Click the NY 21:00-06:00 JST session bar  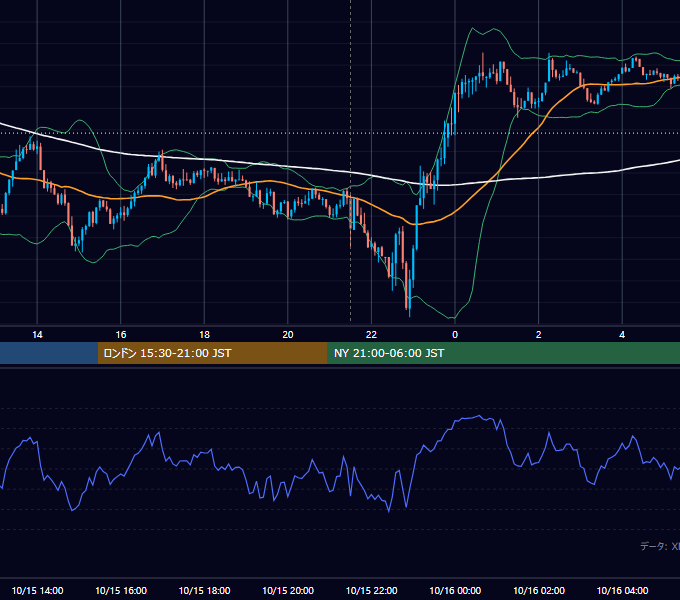503,353
